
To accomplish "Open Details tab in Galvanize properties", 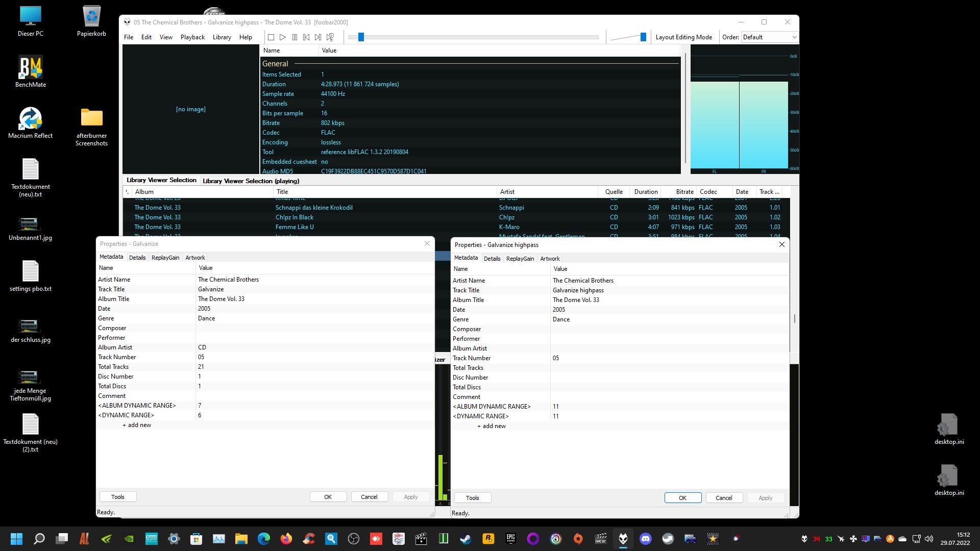I will point(137,258).
